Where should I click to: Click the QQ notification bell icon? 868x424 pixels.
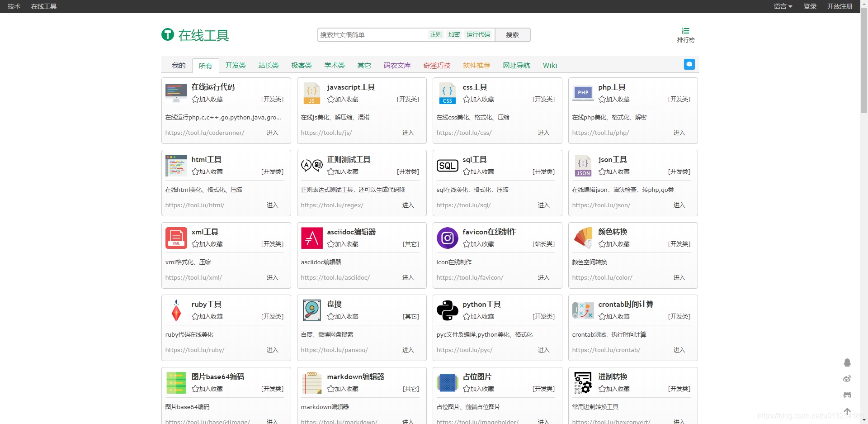[x=847, y=362]
